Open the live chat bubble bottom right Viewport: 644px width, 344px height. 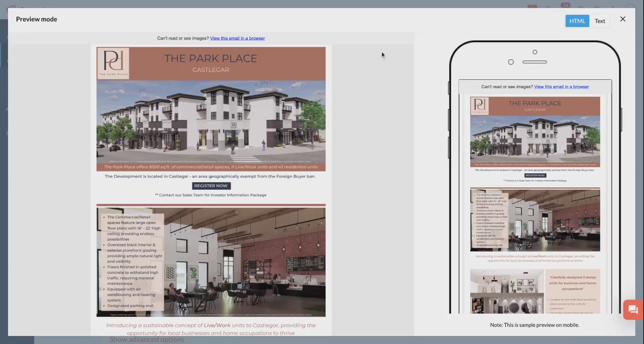633,309
